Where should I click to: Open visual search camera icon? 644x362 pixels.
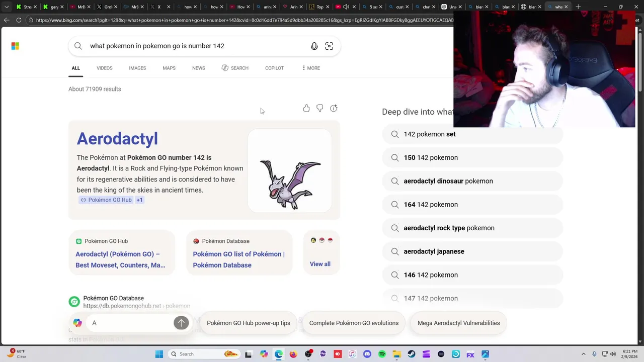[x=329, y=46]
